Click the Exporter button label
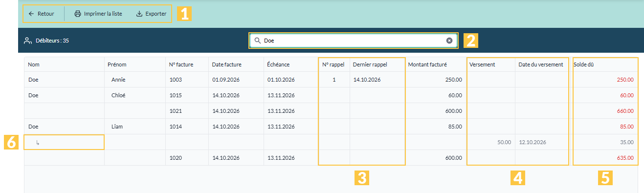 [156, 14]
